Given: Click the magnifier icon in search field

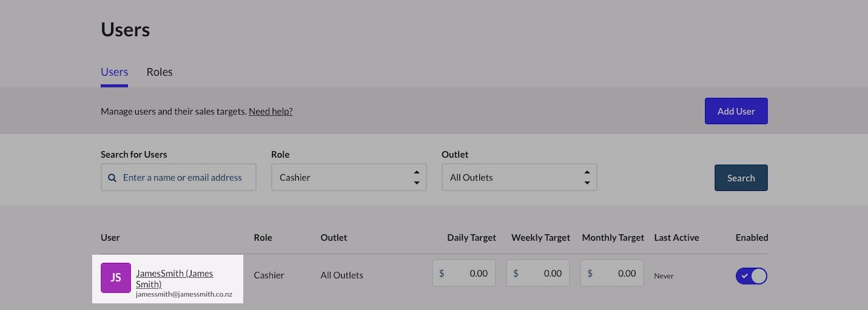Looking at the screenshot, I should click(112, 178).
